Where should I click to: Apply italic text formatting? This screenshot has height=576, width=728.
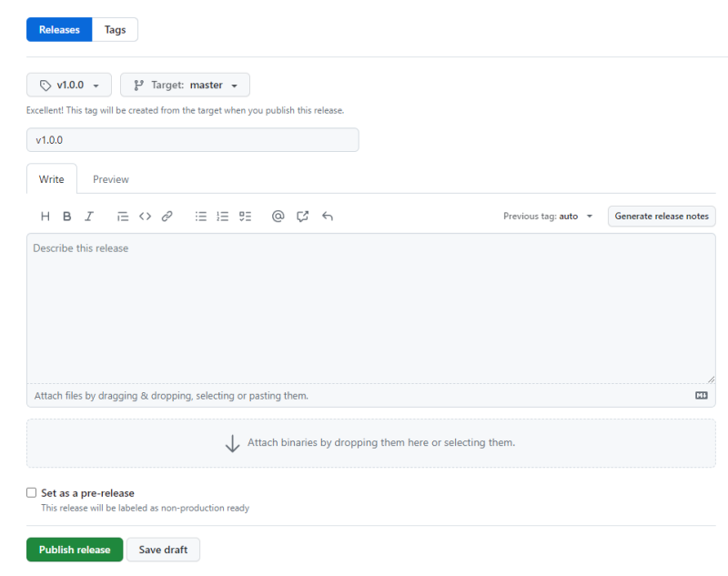89,217
